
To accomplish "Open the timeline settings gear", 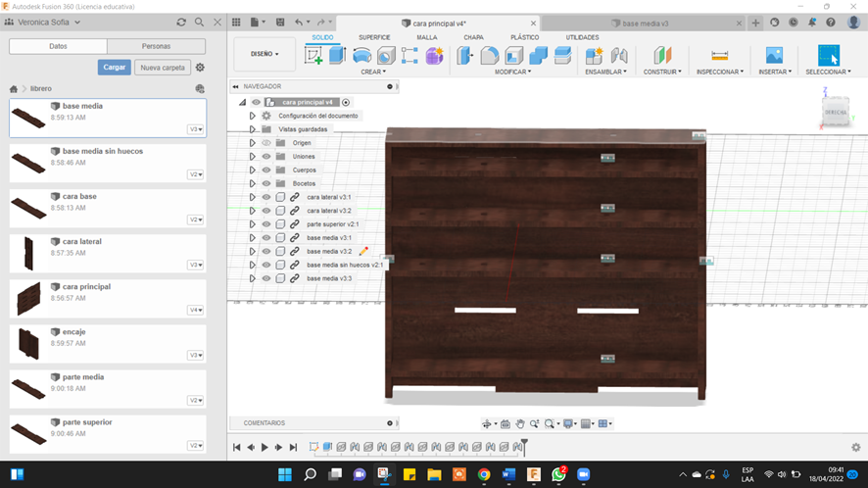I will [x=856, y=447].
